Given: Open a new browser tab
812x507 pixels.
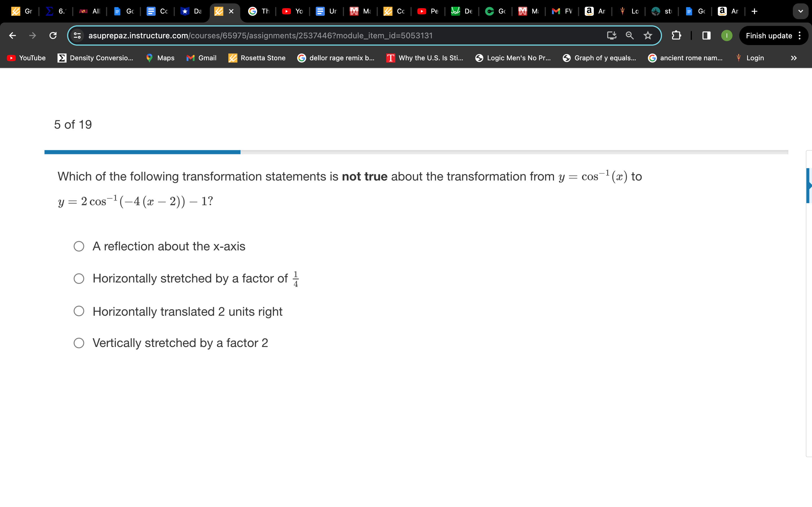Looking at the screenshot, I should 754,11.
